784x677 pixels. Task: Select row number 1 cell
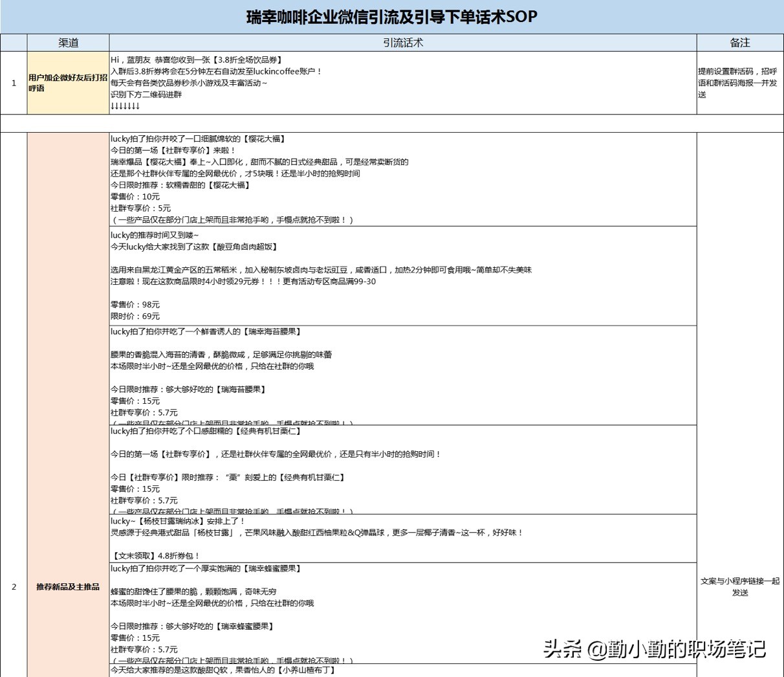(x=13, y=83)
